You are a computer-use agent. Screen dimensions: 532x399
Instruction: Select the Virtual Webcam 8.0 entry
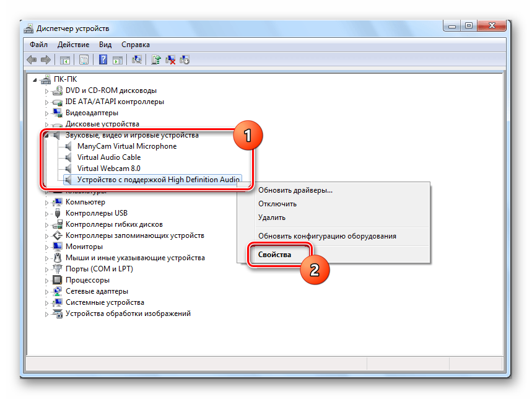tap(108, 169)
